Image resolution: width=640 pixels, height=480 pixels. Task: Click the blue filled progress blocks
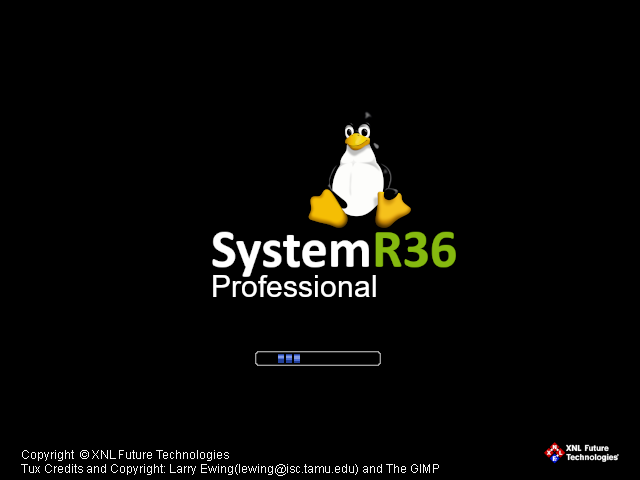tap(289, 358)
